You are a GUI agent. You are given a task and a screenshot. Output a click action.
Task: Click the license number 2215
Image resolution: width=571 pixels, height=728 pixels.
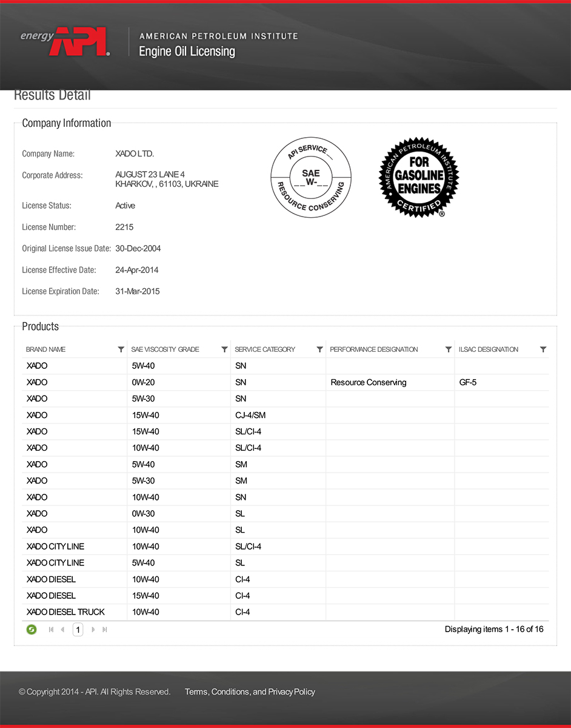tap(124, 227)
